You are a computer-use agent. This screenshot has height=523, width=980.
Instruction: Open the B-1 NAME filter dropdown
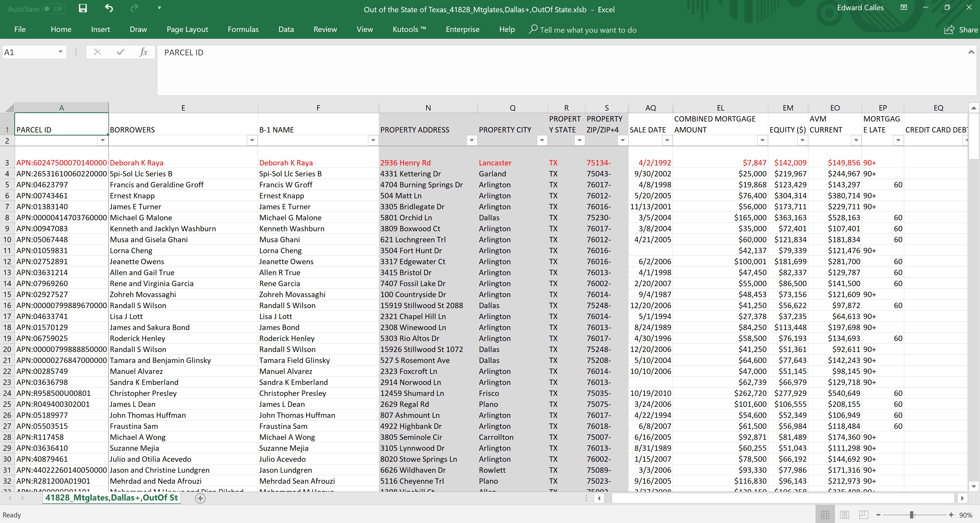(373, 141)
